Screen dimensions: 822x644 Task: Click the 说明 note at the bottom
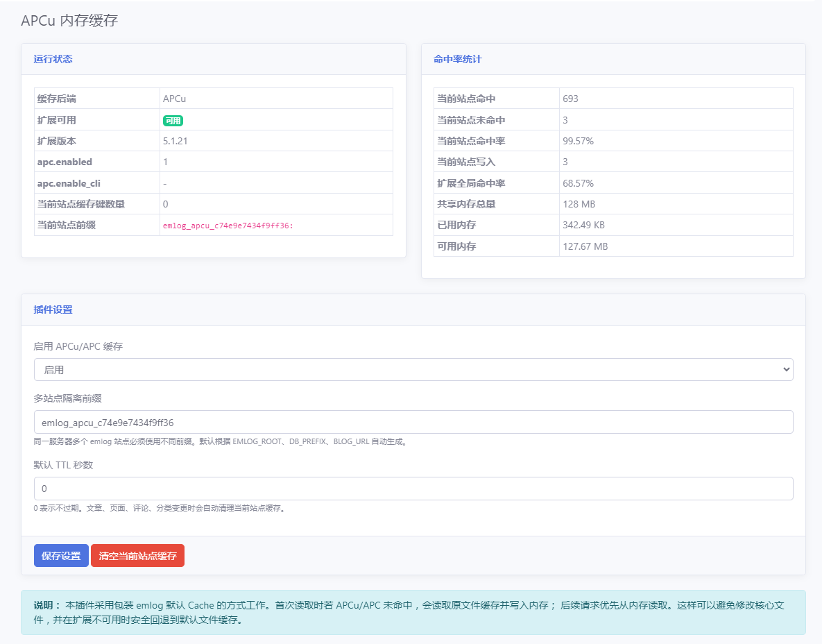tap(413, 613)
